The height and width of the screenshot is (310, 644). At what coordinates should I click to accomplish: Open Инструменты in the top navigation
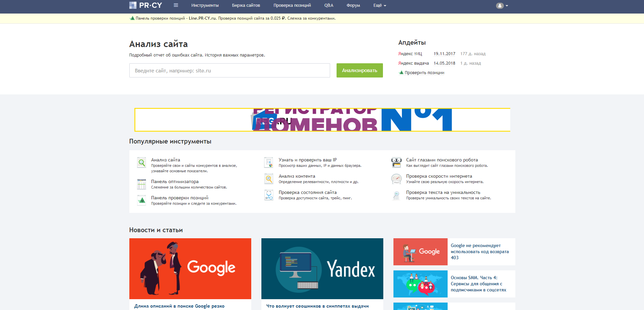click(205, 5)
